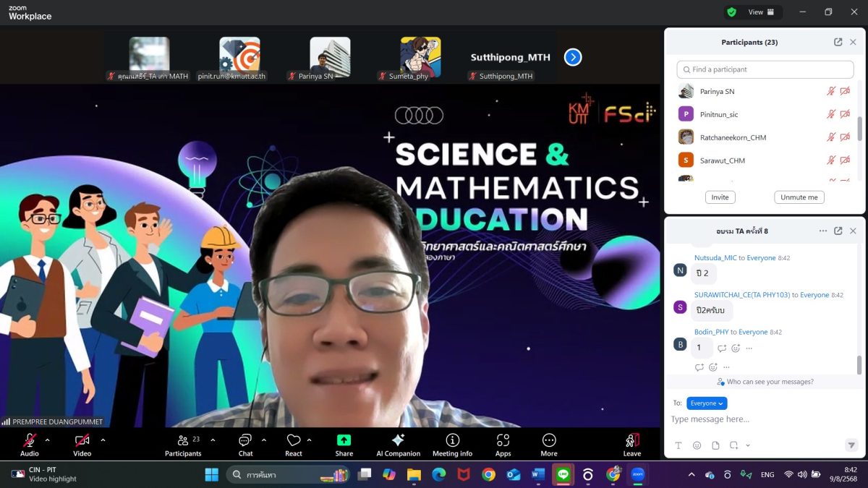The image size is (868, 488).
Task: Open LINE from the taskbar
Action: click(x=563, y=474)
